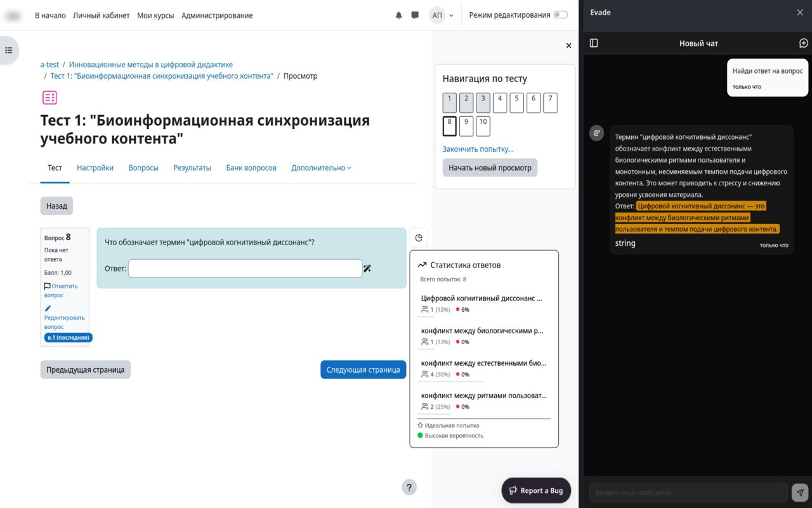
Task: Click the Закончить попытку link
Action: coord(478,149)
